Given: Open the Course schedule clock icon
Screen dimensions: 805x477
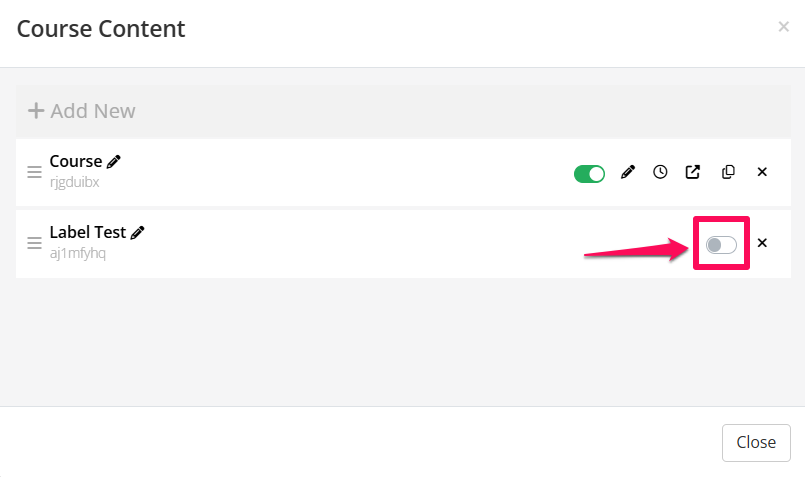Looking at the screenshot, I should tap(660, 172).
